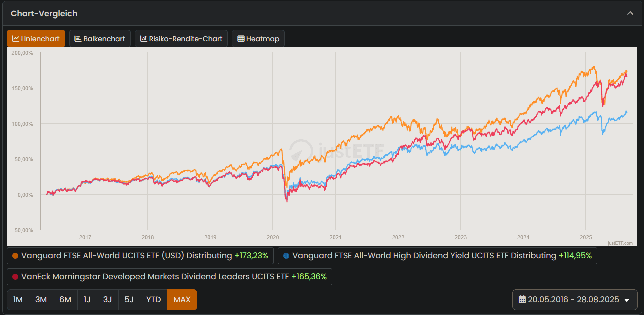
Task: Click the +165,36% performance value
Action: click(309, 277)
